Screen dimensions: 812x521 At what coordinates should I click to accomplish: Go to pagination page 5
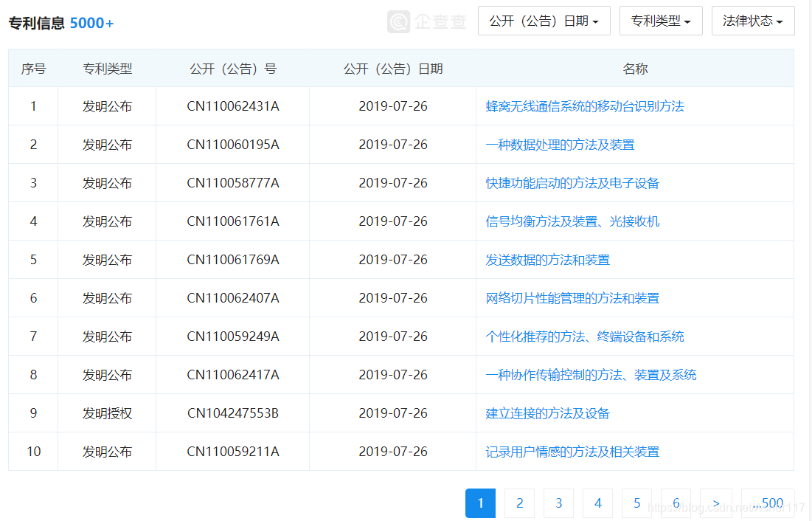pyautogui.click(x=637, y=503)
